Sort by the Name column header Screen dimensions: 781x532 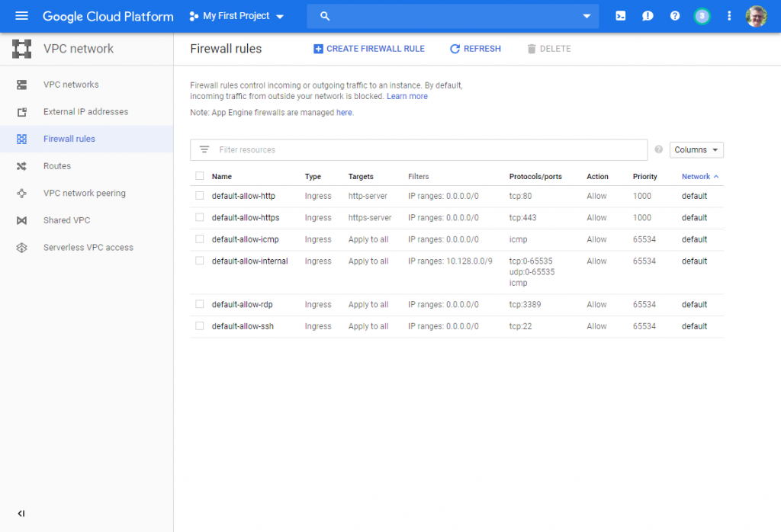pyautogui.click(x=222, y=177)
